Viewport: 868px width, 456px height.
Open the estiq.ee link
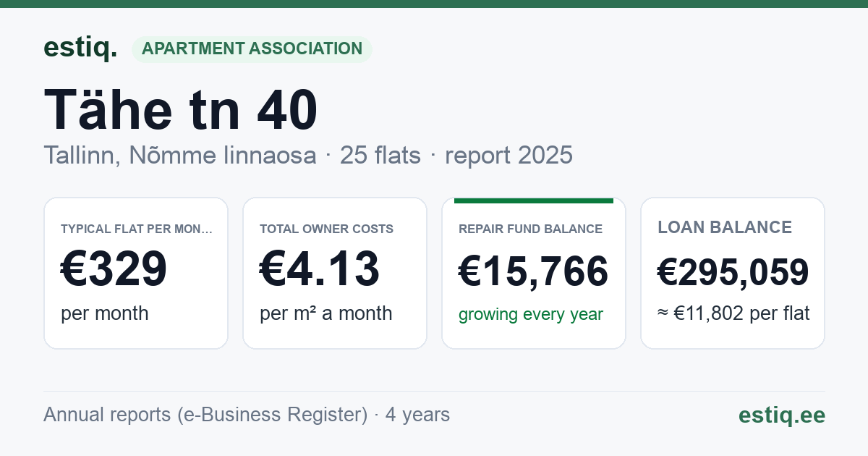click(782, 415)
